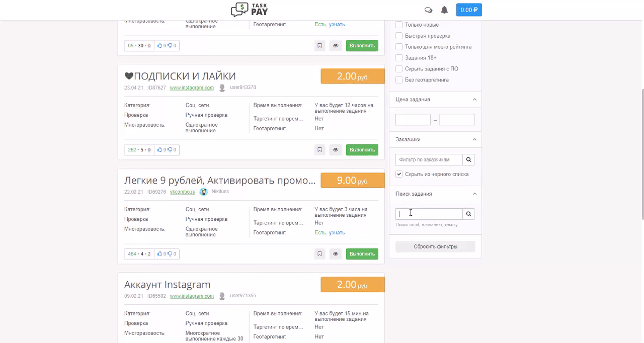
Task: Focus the maximum price input field
Action: [457, 119]
